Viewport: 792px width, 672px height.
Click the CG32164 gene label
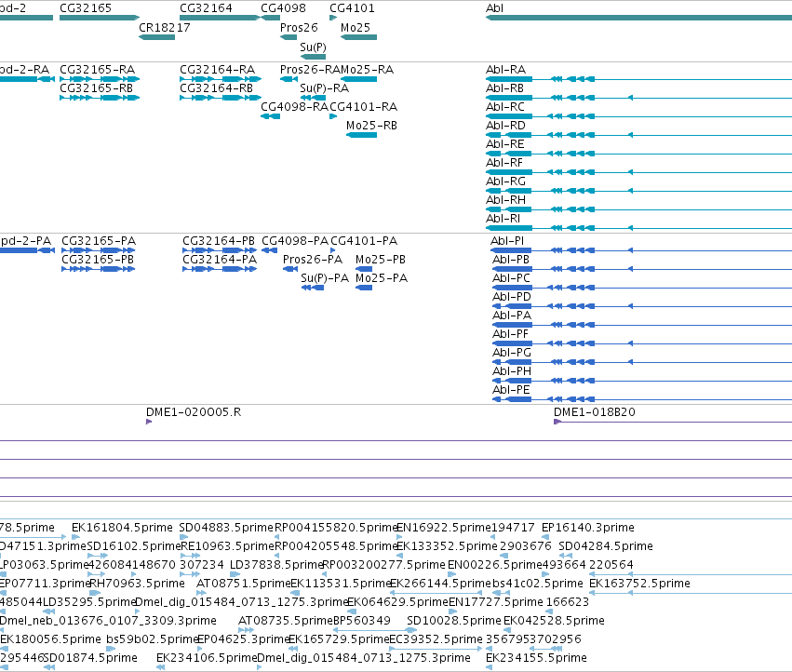point(206,8)
